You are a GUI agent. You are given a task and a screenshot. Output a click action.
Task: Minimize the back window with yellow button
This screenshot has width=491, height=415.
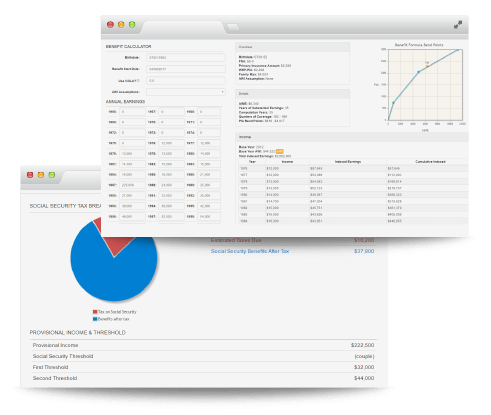pos(41,175)
